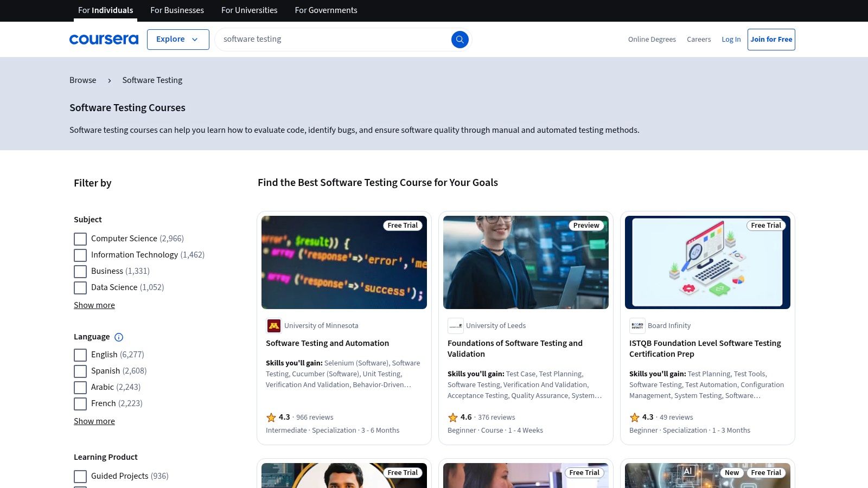Open Software Testing and Automation course title
868x488 pixels.
coord(327,343)
